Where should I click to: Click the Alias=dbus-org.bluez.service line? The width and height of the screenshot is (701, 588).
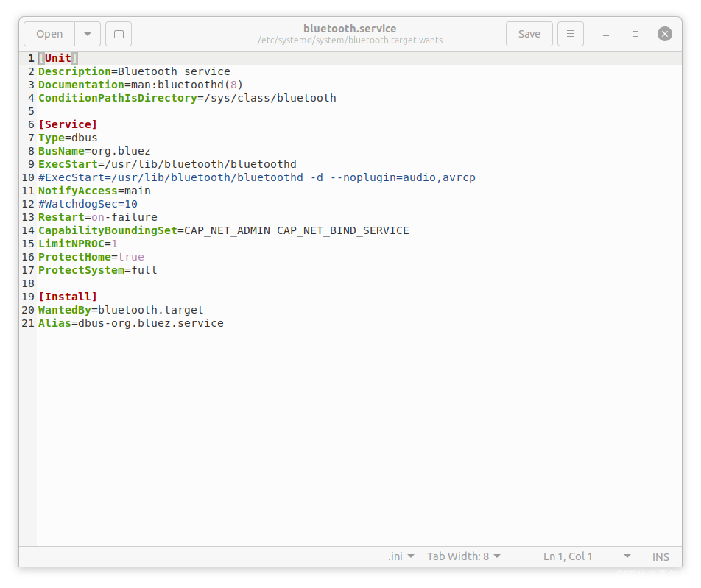coord(131,323)
